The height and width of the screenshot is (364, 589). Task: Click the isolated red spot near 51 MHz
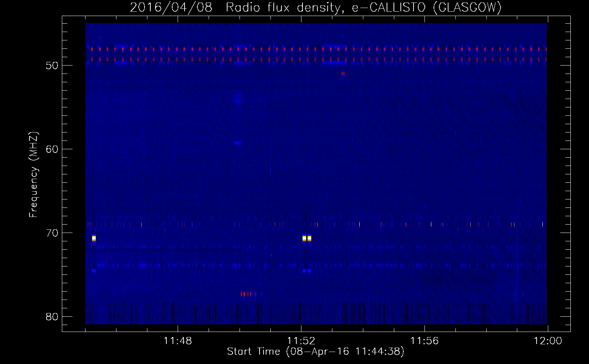(343, 74)
